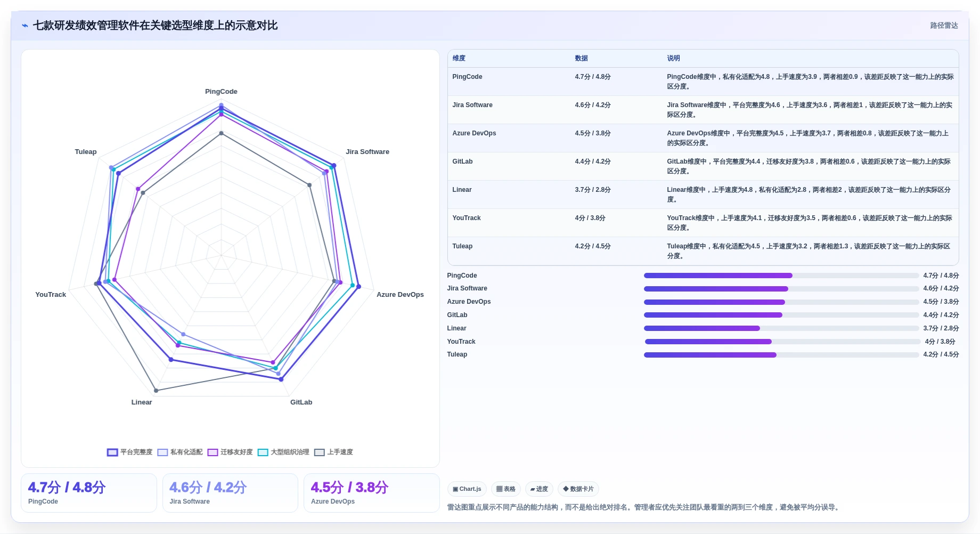Screen dimensions: 980x534
Task: Click the Linear progress bar
Action: coord(781,328)
